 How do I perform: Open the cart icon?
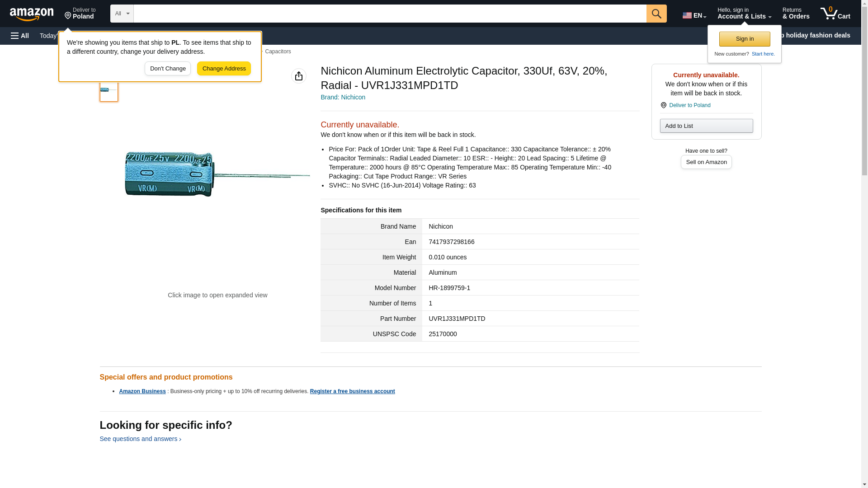835,14
